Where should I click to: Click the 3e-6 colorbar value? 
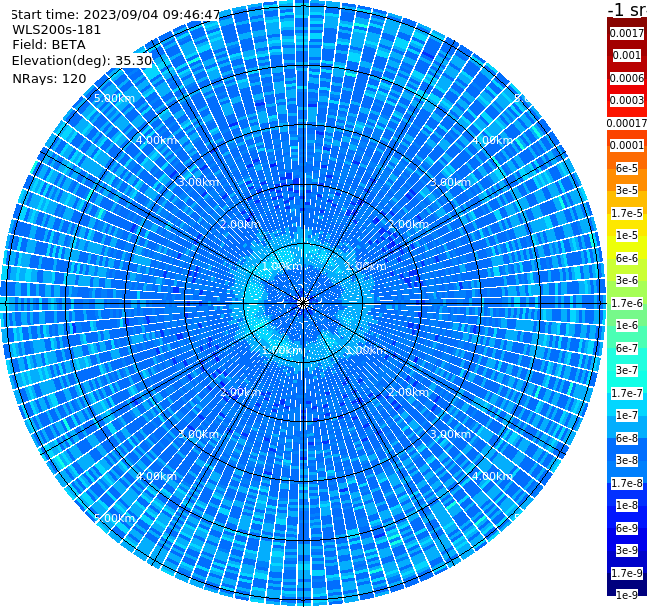coord(627,280)
